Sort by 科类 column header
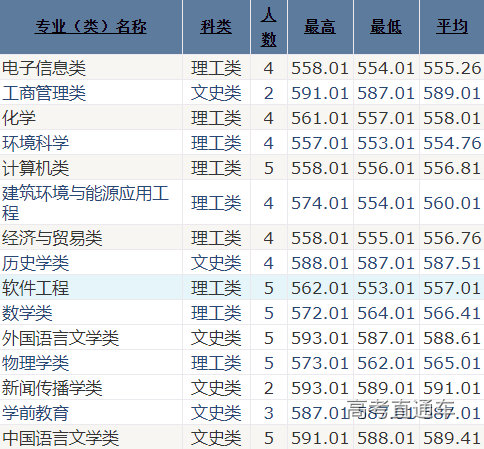The image size is (484, 449). 216,27
